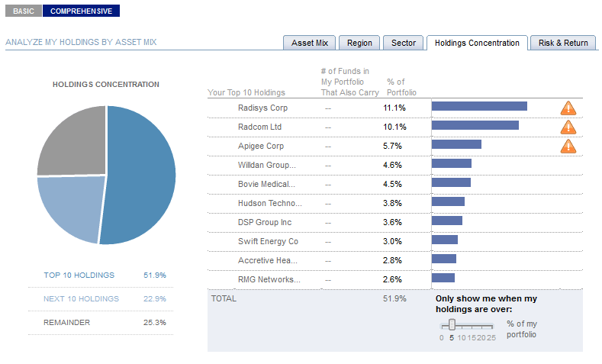The image size is (602, 364).
Task: Select the Holdings Concentration tab
Action: 477,43
